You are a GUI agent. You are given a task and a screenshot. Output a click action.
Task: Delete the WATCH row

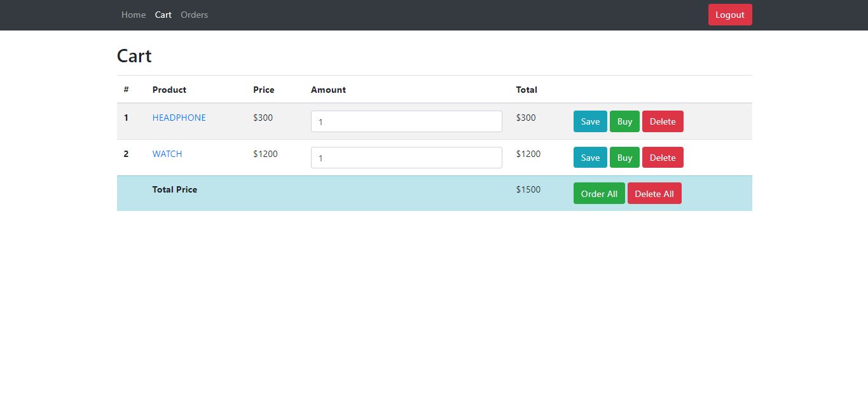click(x=663, y=158)
